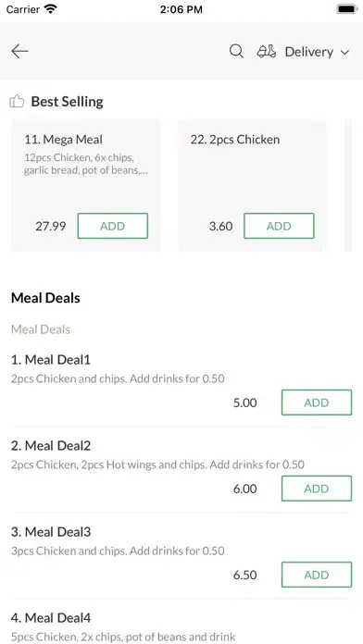The height and width of the screenshot is (644, 363).
Task: Select the 2. Meal Deal2 item title
Action: tap(51, 446)
